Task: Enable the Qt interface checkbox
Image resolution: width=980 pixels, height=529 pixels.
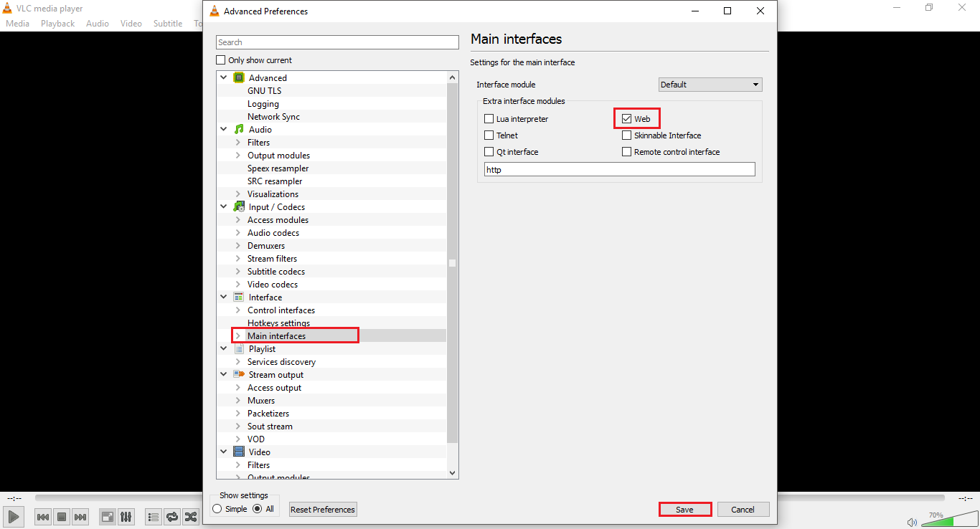Action: coord(489,152)
